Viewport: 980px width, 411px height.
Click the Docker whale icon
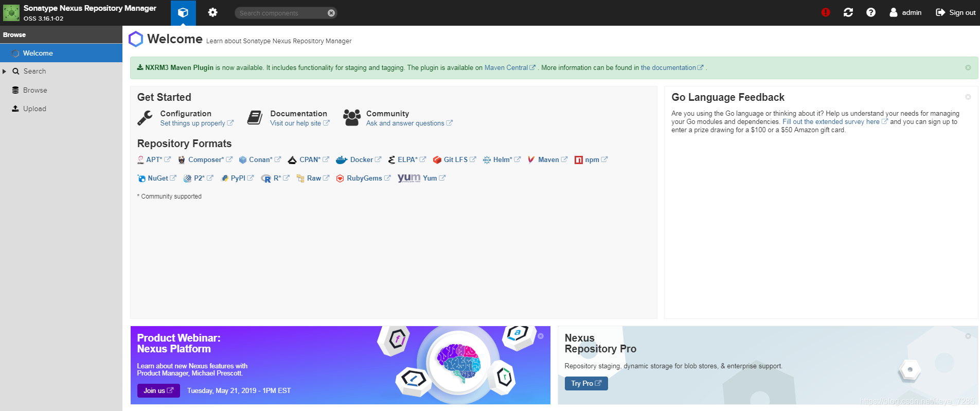(x=342, y=160)
